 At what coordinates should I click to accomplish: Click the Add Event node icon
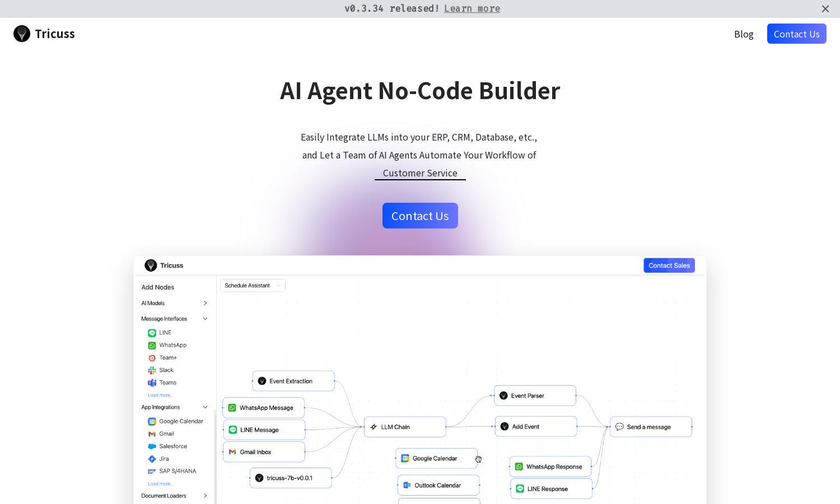pos(505,426)
